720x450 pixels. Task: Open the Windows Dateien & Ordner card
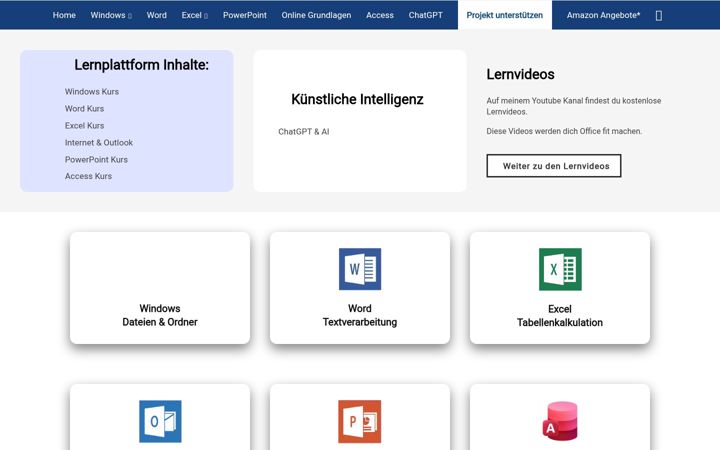pos(160,288)
